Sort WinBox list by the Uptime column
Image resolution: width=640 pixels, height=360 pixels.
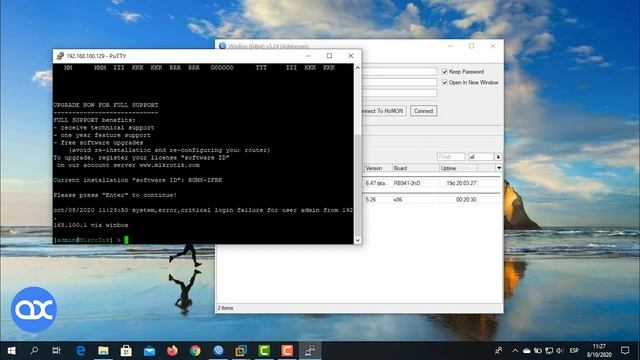[x=458, y=168]
